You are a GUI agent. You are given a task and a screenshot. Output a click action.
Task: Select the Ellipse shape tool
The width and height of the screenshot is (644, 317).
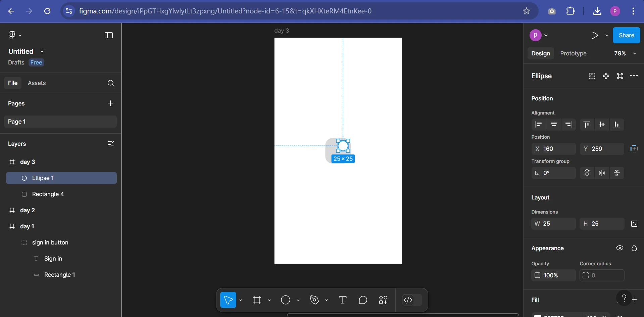(286, 300)
